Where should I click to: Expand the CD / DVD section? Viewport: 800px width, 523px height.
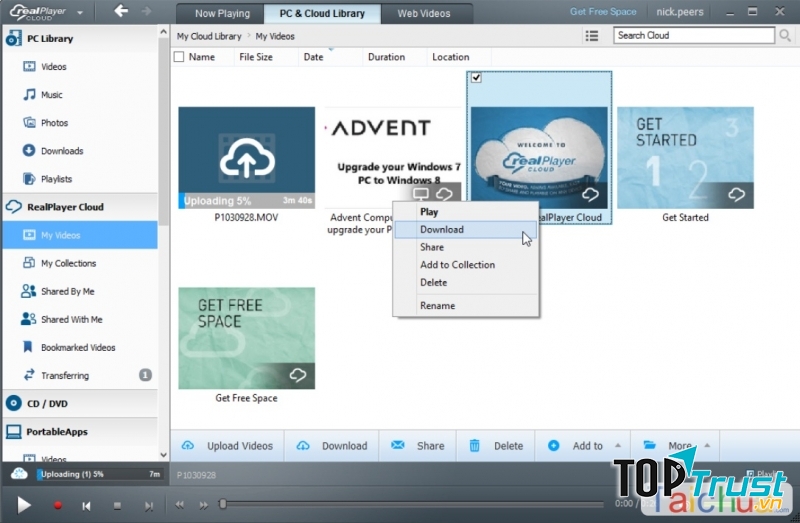pos(80,404)
